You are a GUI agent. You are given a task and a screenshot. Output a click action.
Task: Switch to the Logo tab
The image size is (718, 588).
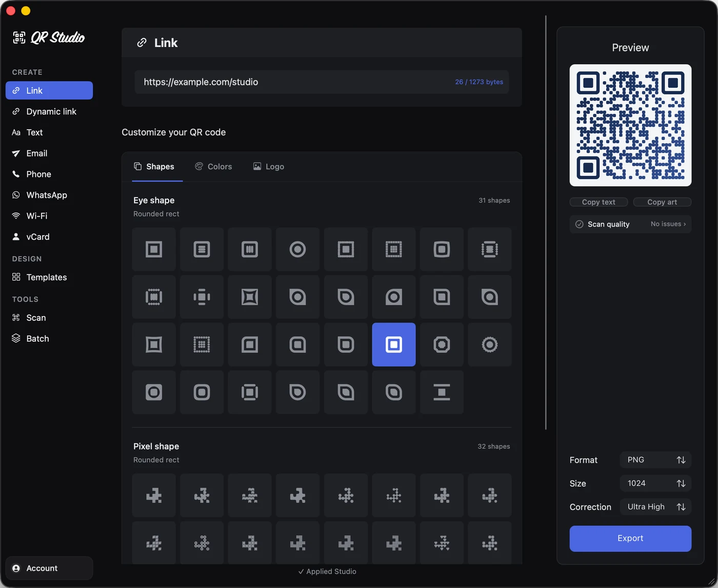[x=269, y=167]
